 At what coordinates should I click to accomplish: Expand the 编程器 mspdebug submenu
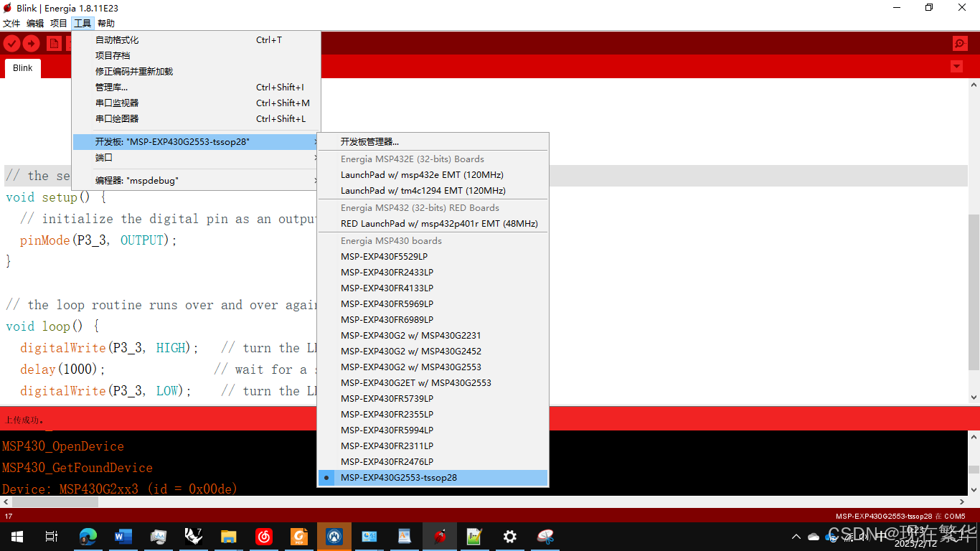196,181
